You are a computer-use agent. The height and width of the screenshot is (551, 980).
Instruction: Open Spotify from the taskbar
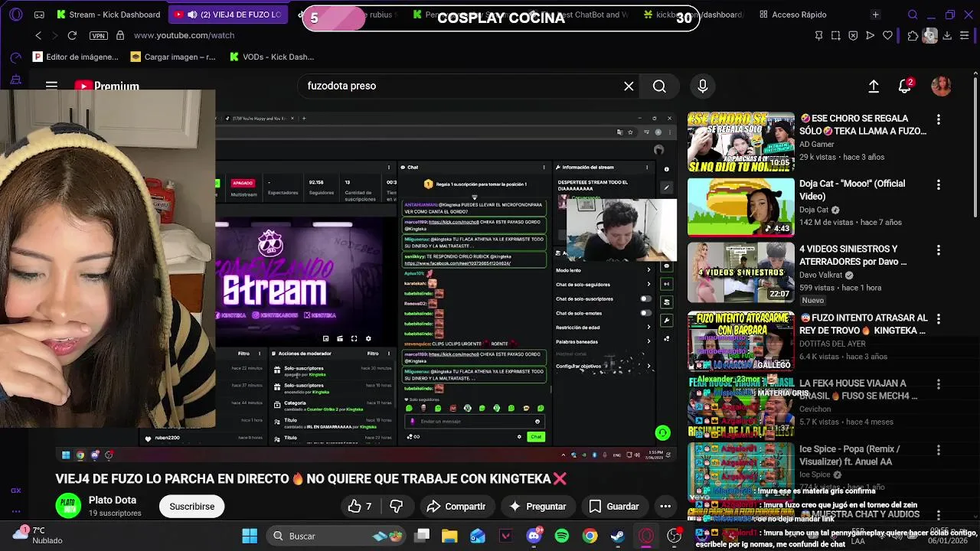(562, 536)
